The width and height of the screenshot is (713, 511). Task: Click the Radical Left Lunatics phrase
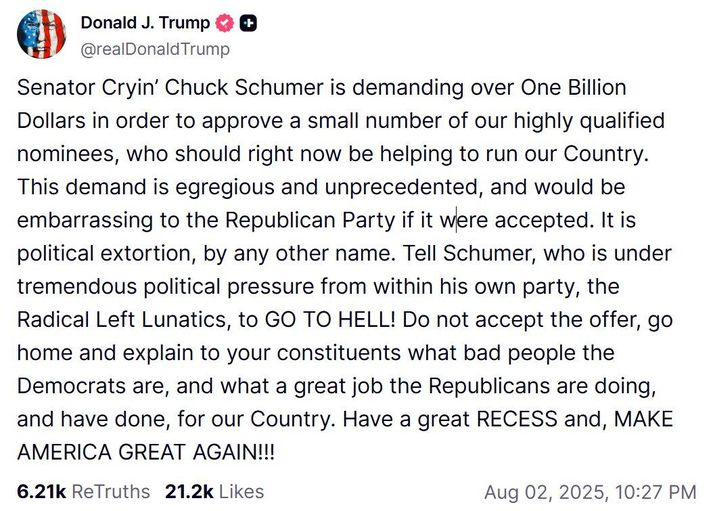pos(121,320)
